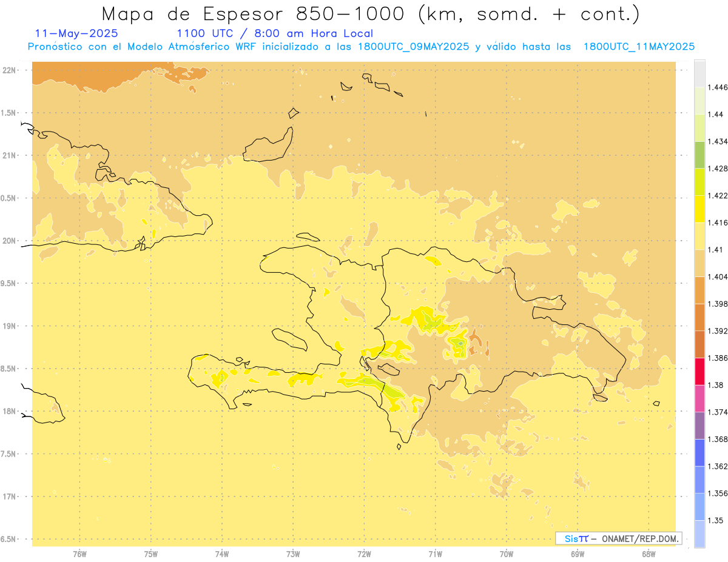Click the legend value 1.356

point(718,493)
